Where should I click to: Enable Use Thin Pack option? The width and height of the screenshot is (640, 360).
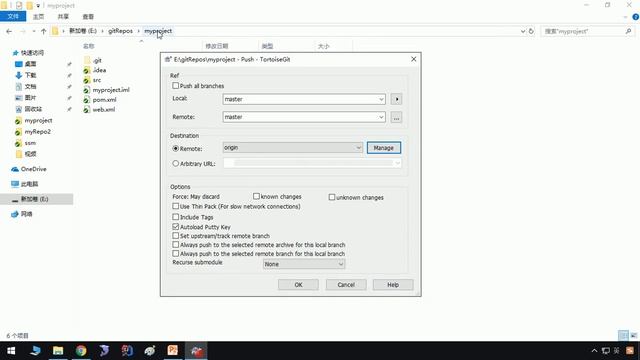tap(176, 206)
